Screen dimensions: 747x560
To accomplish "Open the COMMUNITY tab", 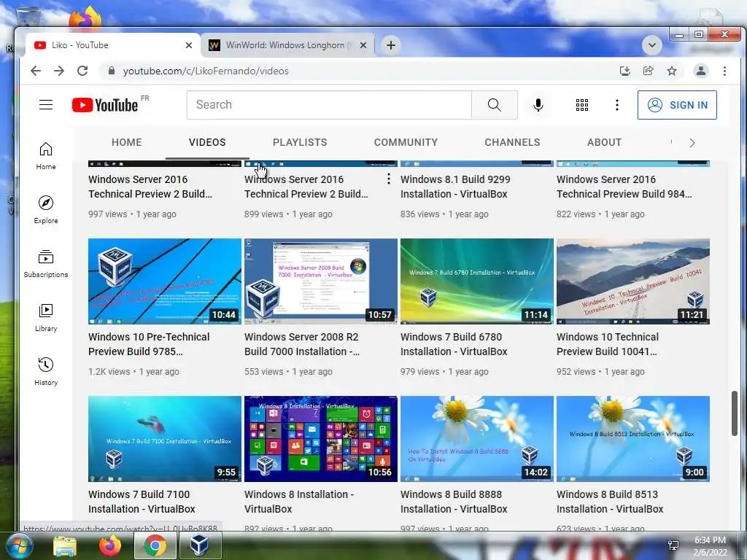I will 406,142.
